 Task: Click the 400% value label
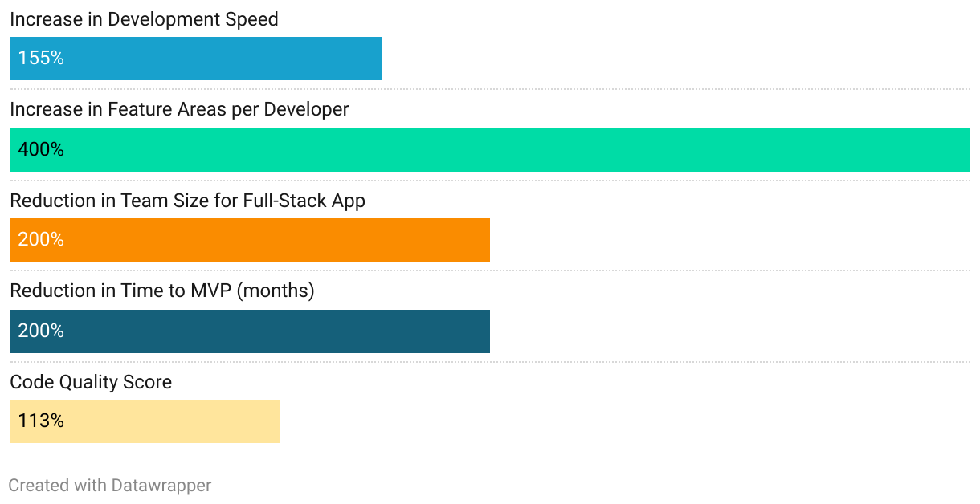coord(41,149)
